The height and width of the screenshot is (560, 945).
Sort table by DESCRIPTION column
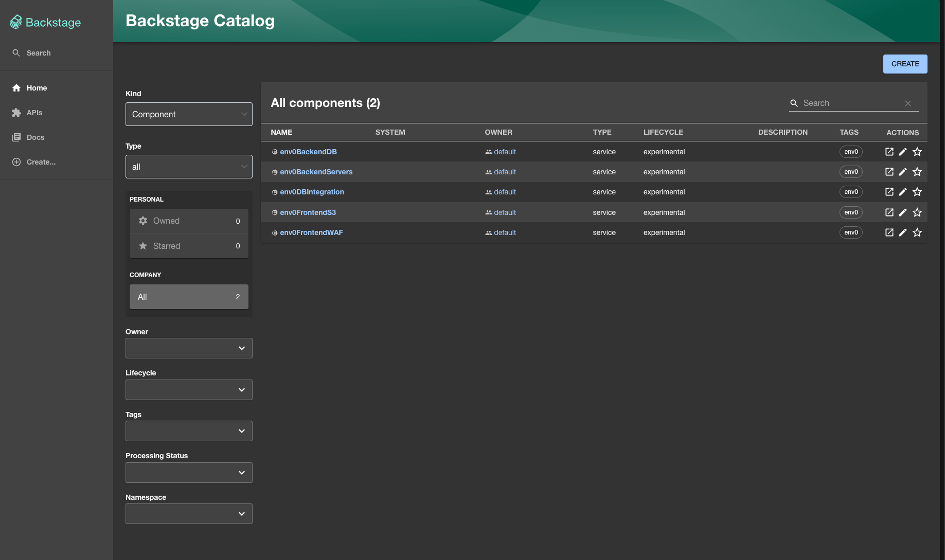pos(782,132)
